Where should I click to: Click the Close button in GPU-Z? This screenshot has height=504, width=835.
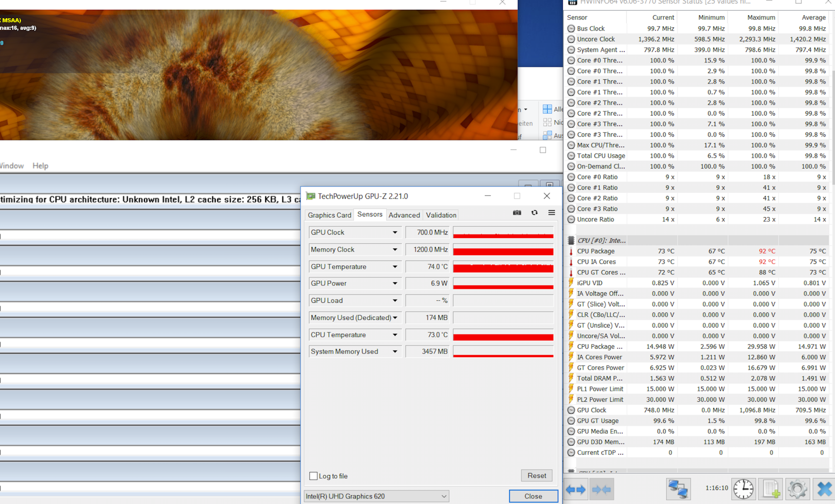pos(533,496)
